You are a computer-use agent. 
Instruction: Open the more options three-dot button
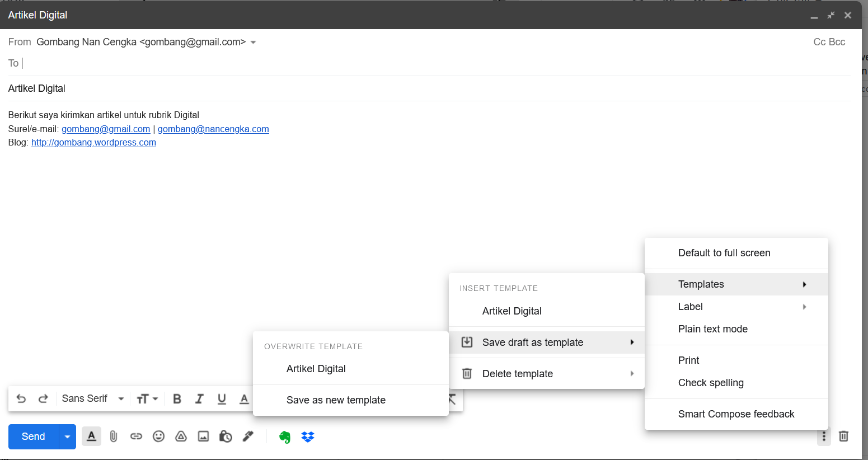[x=824, y=436]
